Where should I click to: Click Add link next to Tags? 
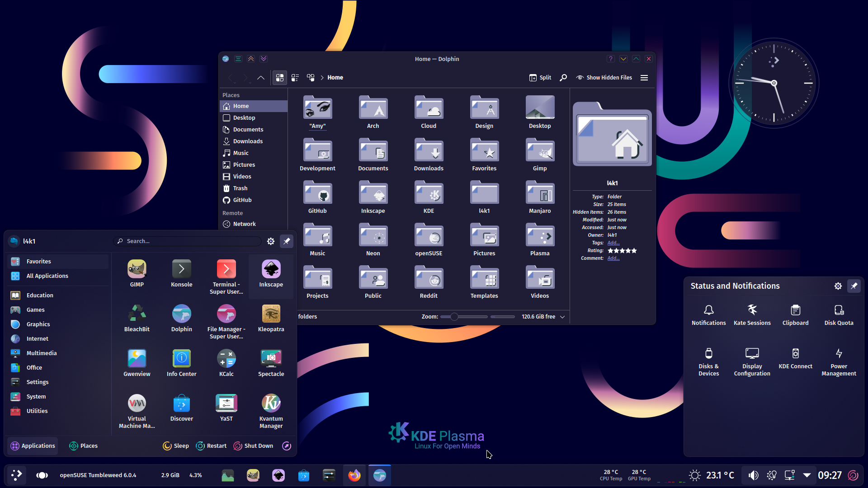pyautogui.click(x=613, y=243)
